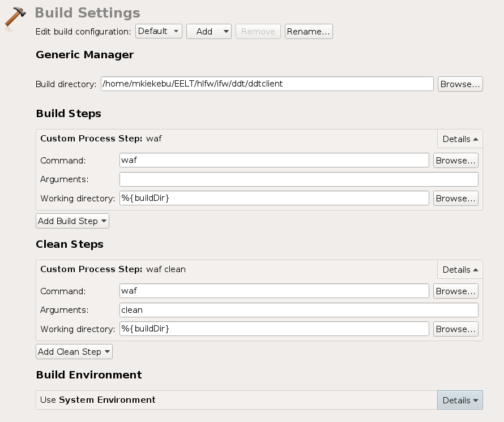
Task: Open the Add configuration dropdown
Action: 208,32
